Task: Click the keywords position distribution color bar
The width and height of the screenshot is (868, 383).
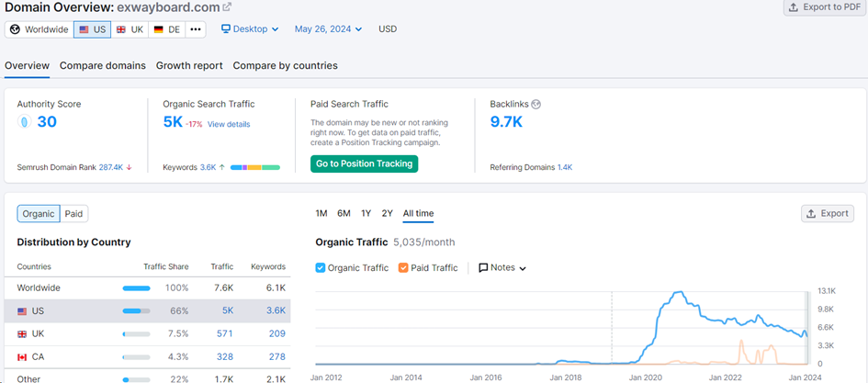Action: coord(254,168)
